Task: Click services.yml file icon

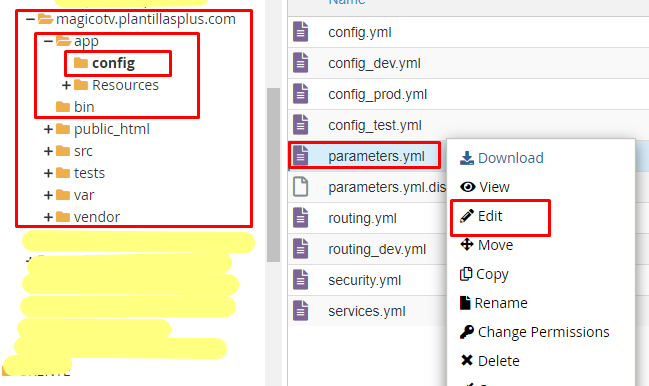Action: 300,311
